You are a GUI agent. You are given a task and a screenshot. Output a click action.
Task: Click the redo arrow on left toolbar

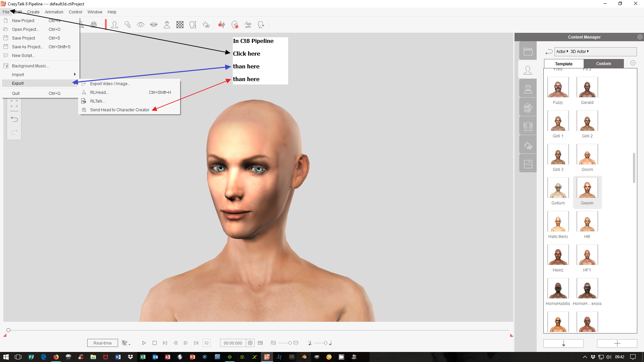[x=14, y=132]
